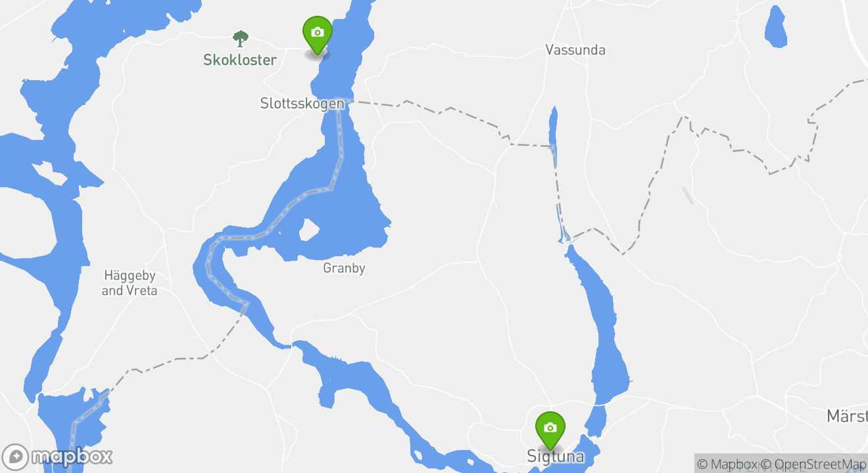Viewport: 868px width, 473px height.
Task: Select the Granby place label
Action: [x=344, y=268]
